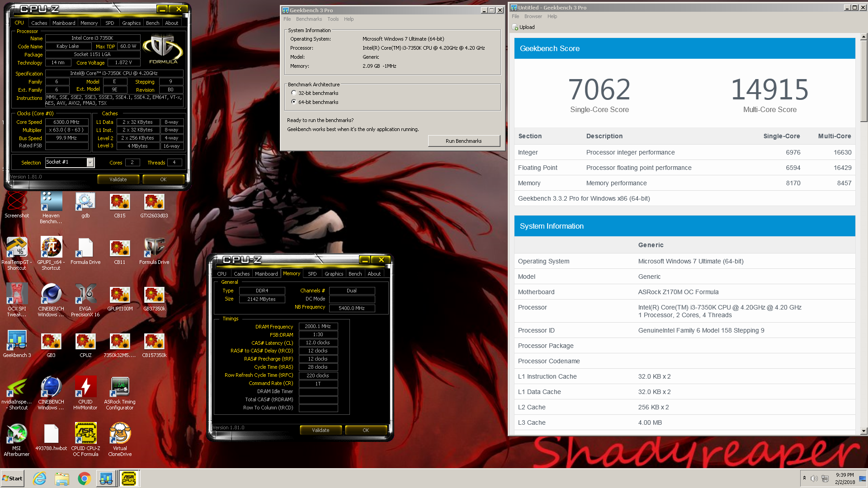868x488 pixels.
Task: Open the CB157350k desktop icon
Action: click(154, 346)
